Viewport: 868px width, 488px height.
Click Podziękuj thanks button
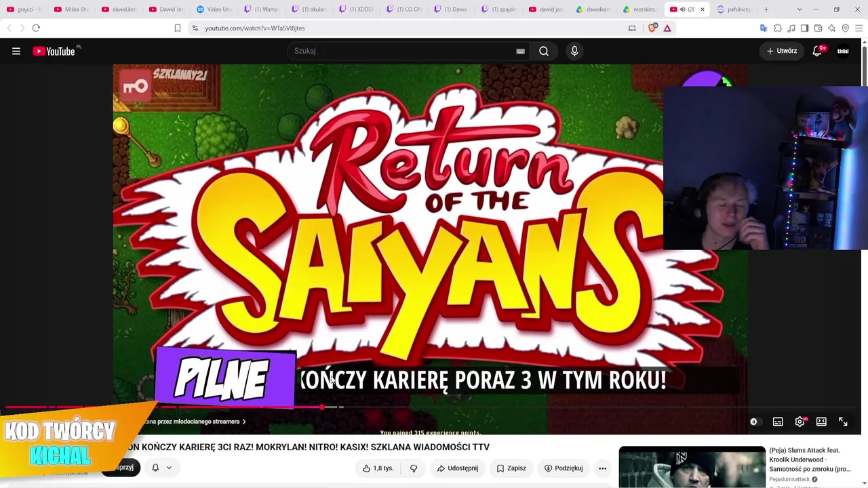[x=564, y=468]
